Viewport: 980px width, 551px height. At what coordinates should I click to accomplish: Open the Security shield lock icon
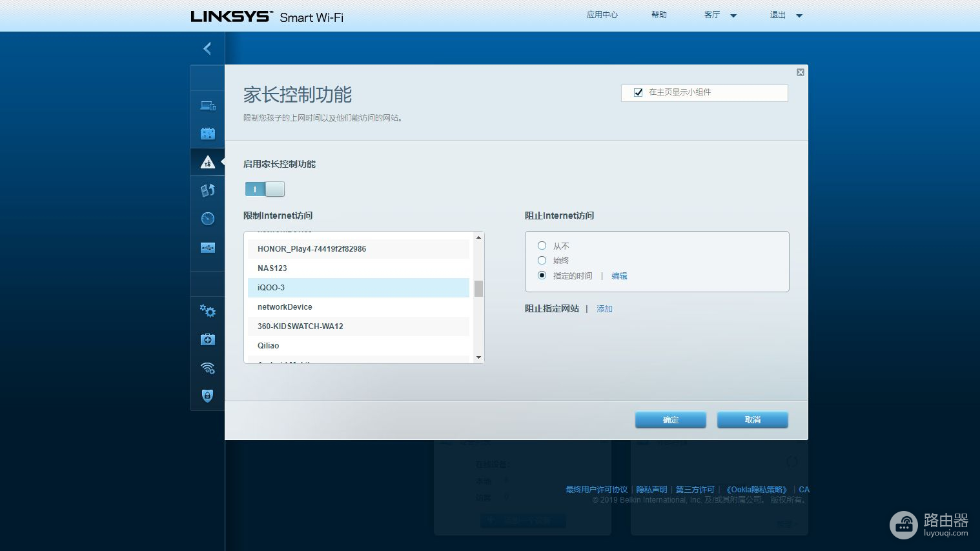207,396
